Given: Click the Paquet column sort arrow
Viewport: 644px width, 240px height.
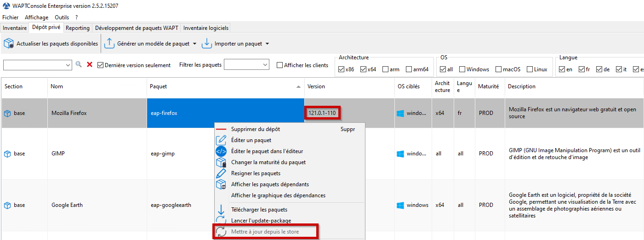Looking at the screenshot, I should (x=299, y=86).
